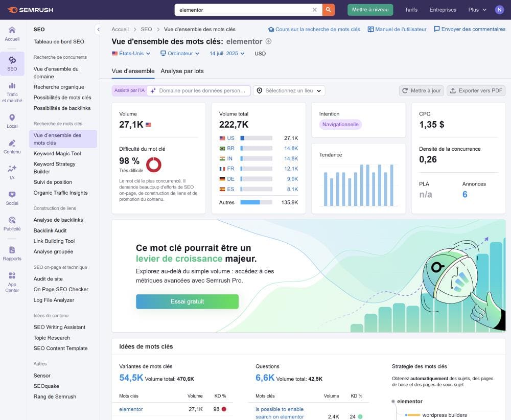Click the US volume bar
Screen dimensions: 511x420
(x=256, y=138)
